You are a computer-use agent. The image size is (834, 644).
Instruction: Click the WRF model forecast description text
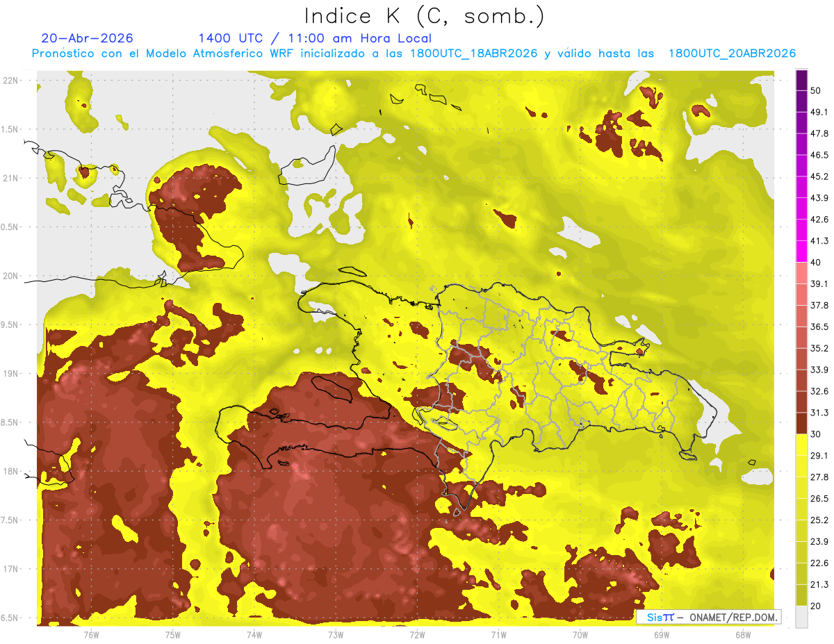coord(414,53)
